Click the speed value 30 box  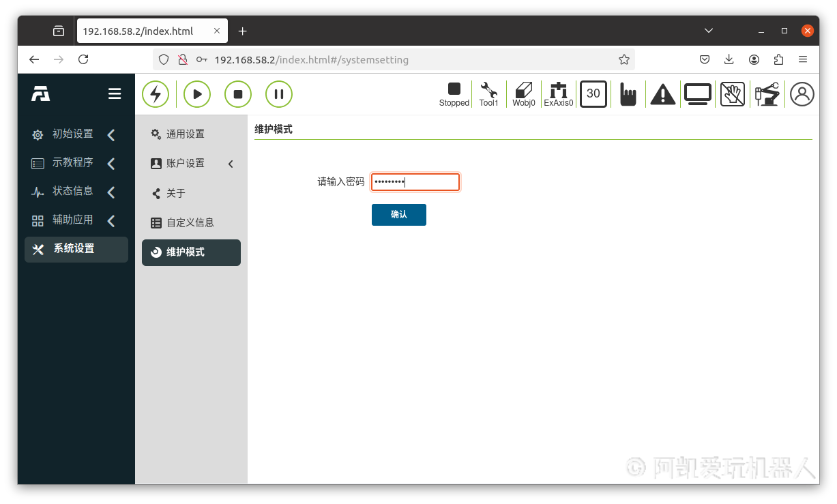click(x=593, y=94)
